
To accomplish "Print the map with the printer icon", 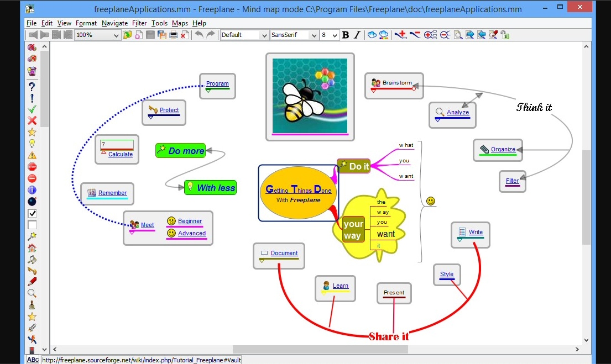I will click(174, 35).
